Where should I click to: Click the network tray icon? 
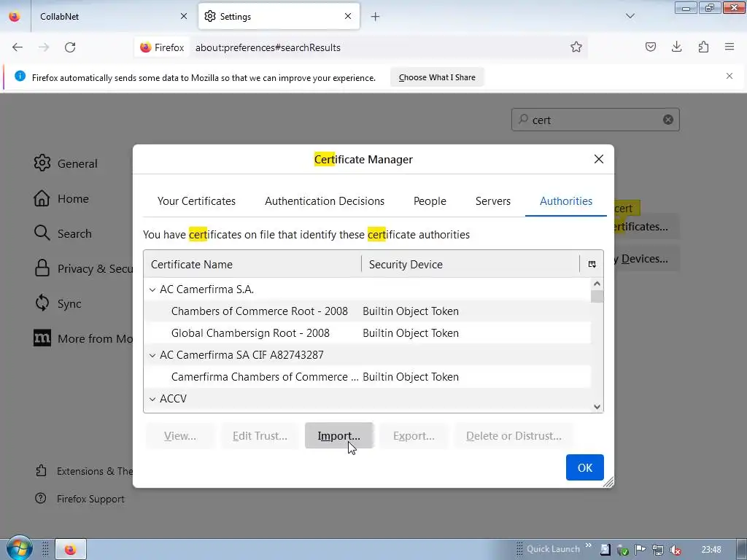click(657, 550)
